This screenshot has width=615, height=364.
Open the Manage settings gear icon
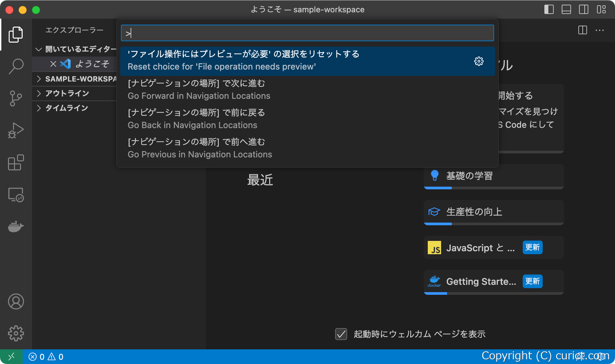pyautogui.click(x=16, y=333)
